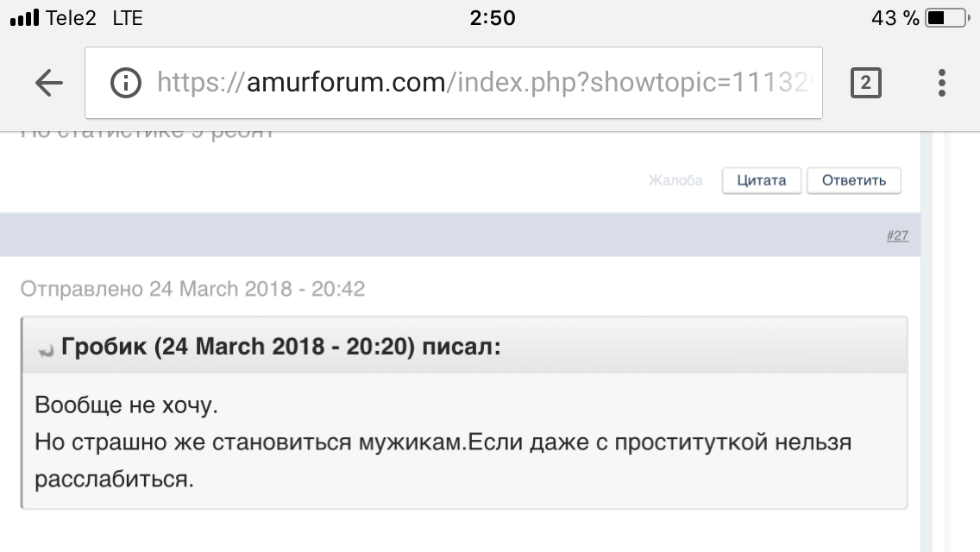Screen dimensions: 980x552
Task: Click the quoted word "расслабиться."
Action: 115,479
